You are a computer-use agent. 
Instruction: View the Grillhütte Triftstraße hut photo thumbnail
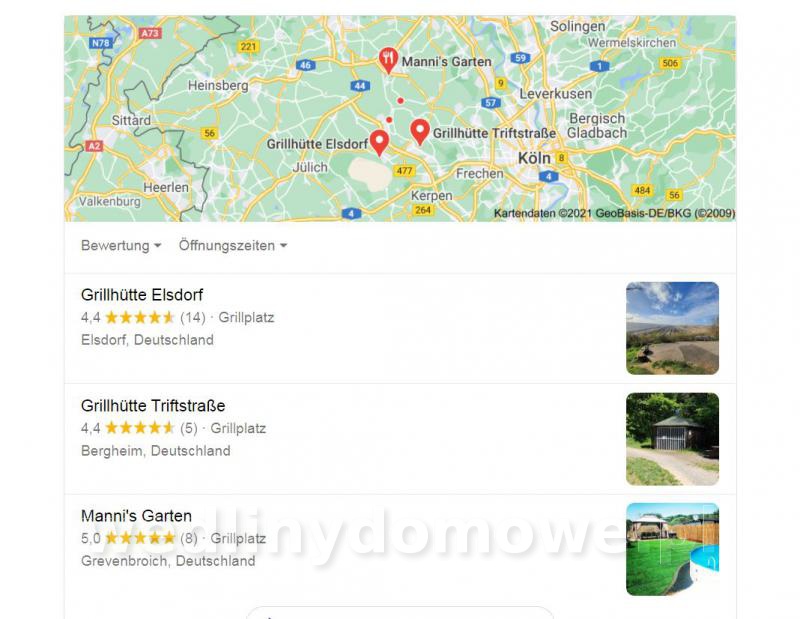[x=672, y=439]
